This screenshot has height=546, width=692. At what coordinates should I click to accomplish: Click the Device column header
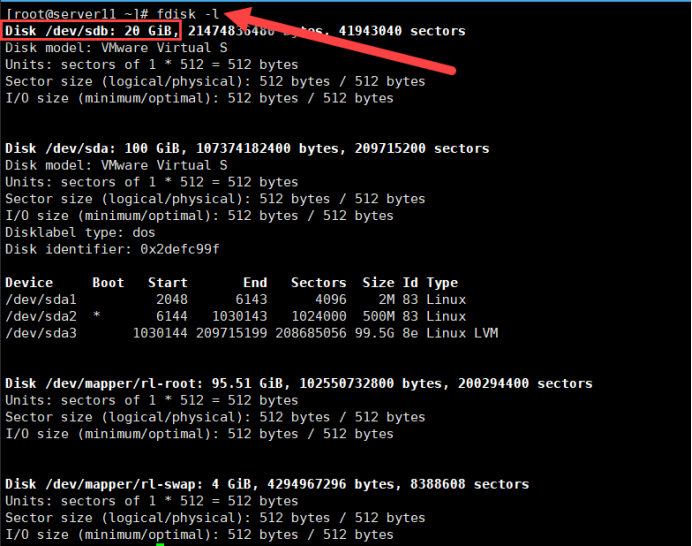coord(29,283)
